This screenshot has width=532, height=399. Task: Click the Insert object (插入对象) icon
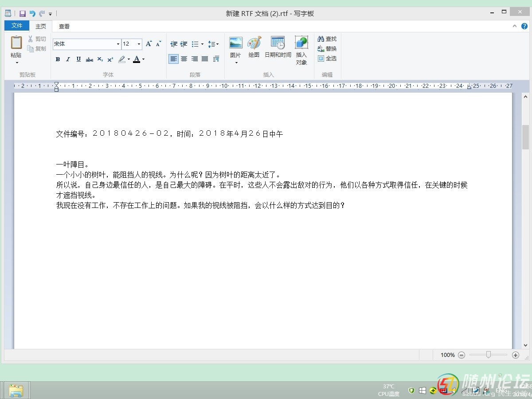pyautogui.click(x=301, y=43)
